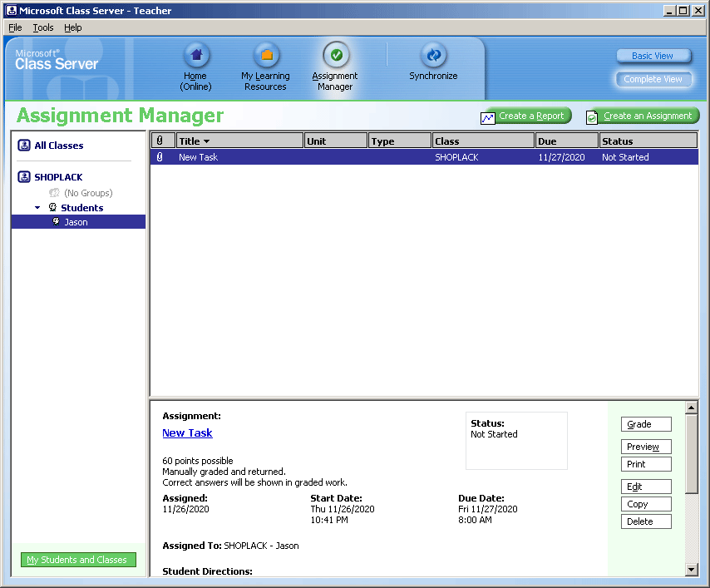Click details pane scroll down arrow
This screenshot has width=710, height=588.
(692, 570)
